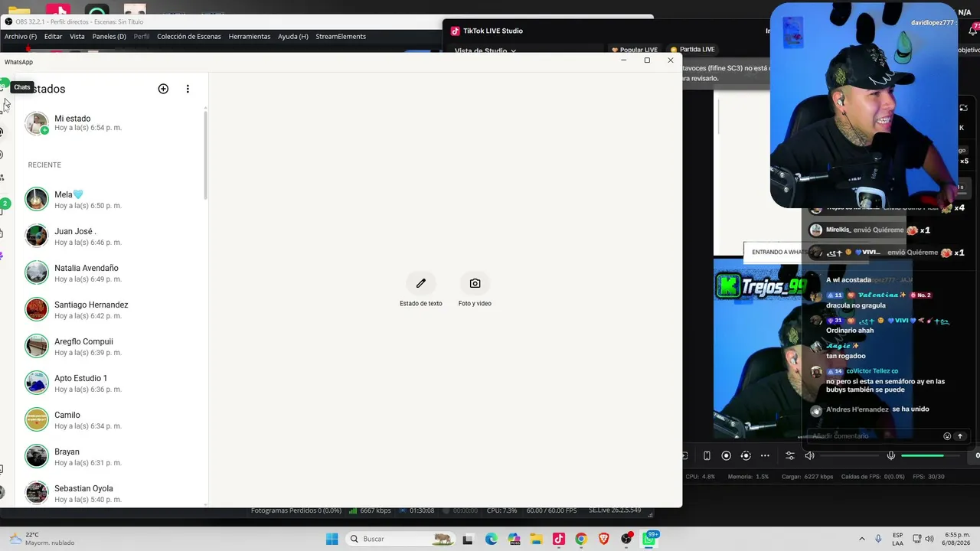Click the WhatsApp taskbar icon
The width and height of the screenshot is (980, 551).
coord(649,539)
